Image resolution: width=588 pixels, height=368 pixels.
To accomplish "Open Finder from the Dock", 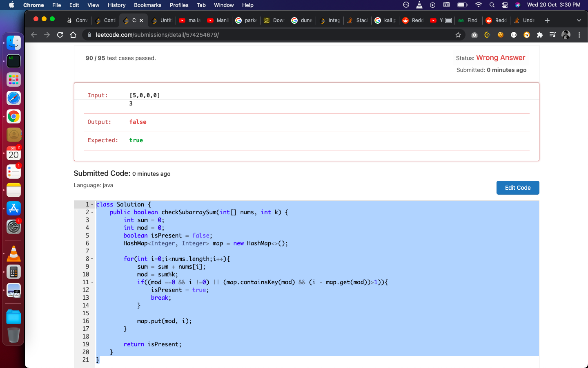I will tap(13, 43).
